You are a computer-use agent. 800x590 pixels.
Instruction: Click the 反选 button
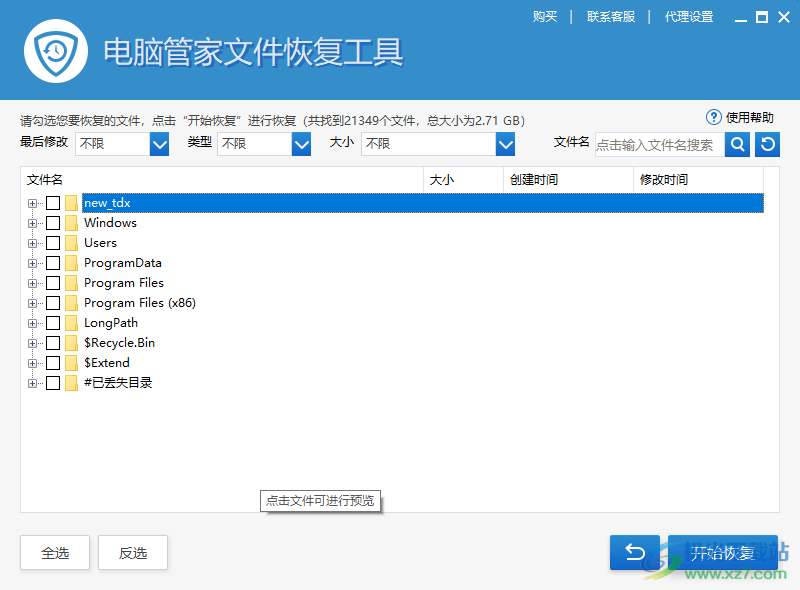(x=133, y=552)
